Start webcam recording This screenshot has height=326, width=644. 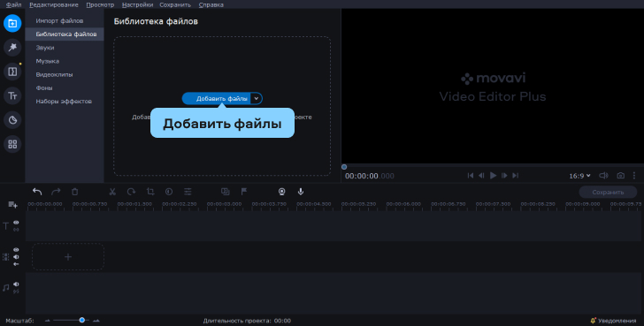[281, 192]
